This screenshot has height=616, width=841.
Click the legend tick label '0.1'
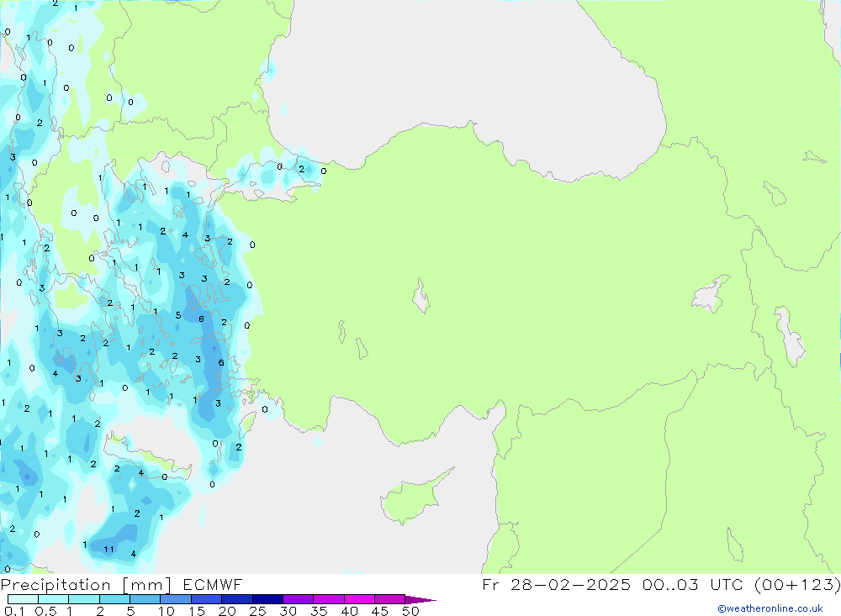[14, 611]
